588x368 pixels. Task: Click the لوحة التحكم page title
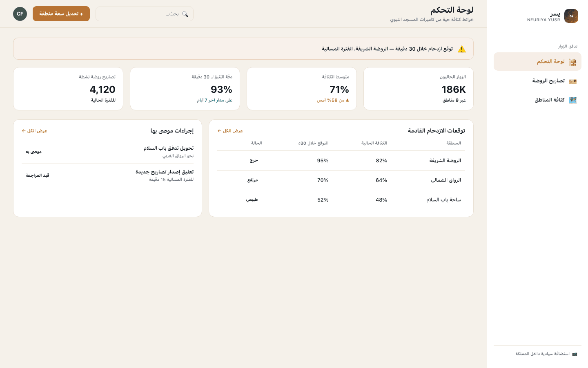(x=452, y=10)
